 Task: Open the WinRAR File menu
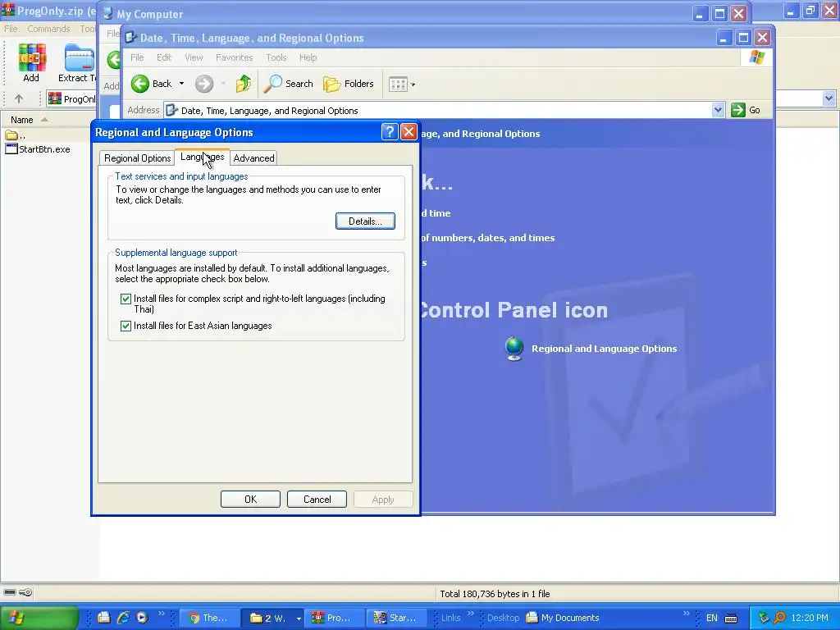(11, 29)
